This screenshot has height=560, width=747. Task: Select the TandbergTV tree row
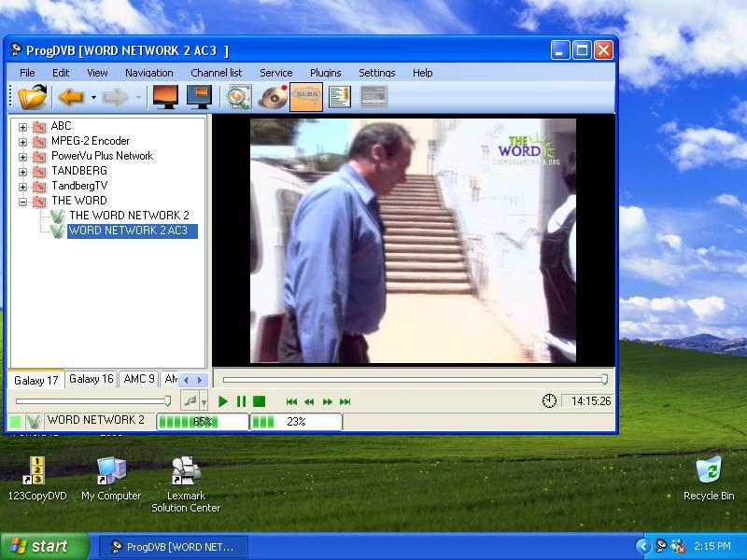tap(79, 186)
